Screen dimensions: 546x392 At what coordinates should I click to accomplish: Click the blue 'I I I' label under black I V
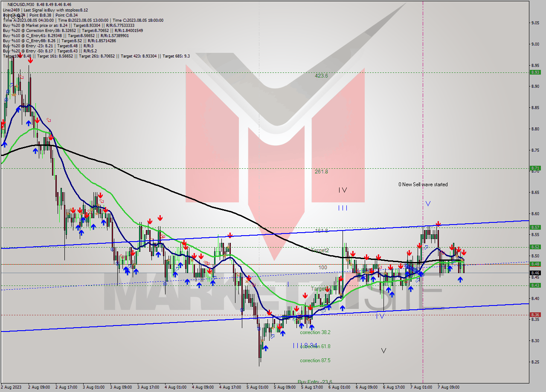pyautogui.click(x=343, y=208)
